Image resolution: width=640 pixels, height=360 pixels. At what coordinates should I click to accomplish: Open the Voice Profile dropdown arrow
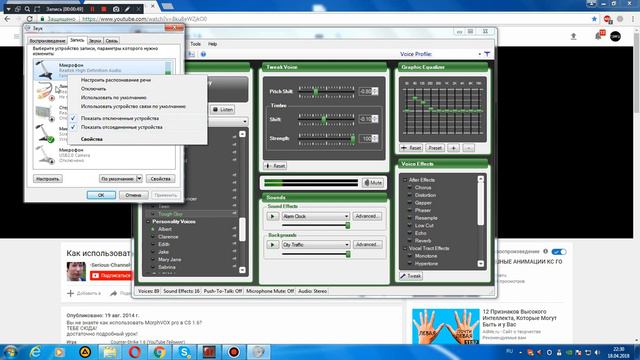pos(480,54)
